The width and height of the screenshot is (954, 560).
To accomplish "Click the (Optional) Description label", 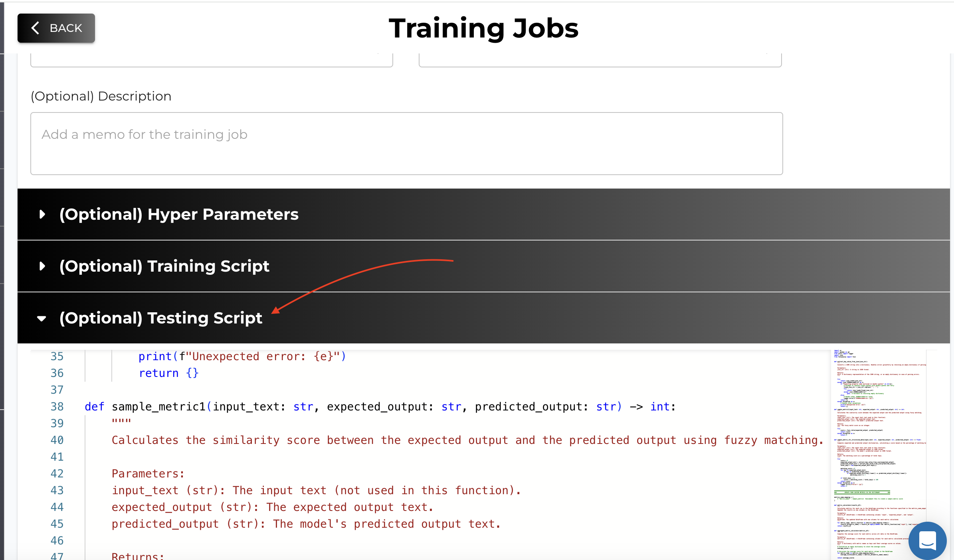I will [101, 96].
